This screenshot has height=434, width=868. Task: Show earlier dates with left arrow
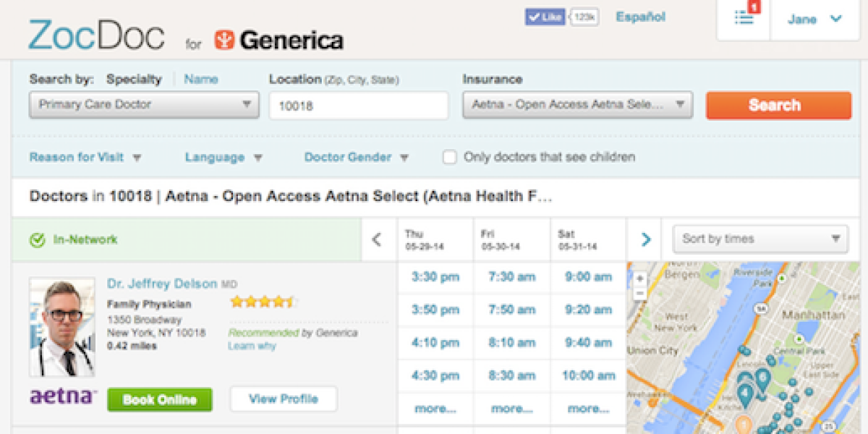tap(376, 239)
